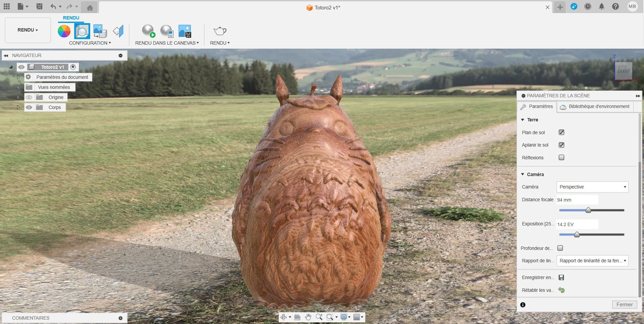Adjust the Exposition slider handle
Image resolution: width=644 pixels, height=324 pixels.
pos(577,234)
